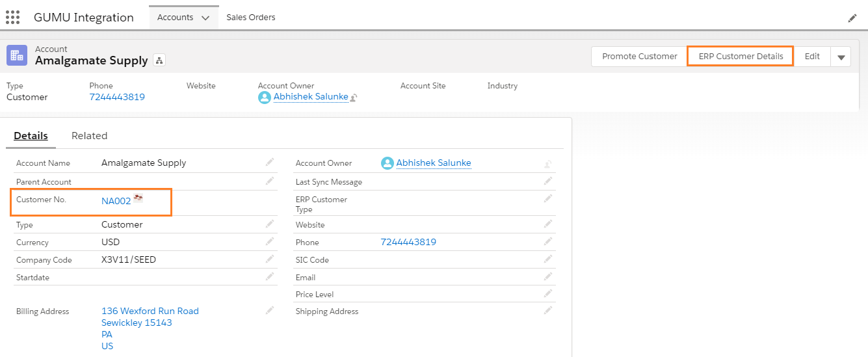
Task: Edit Last Sync Message pencil icon
Action: click(x=548, y=181)
